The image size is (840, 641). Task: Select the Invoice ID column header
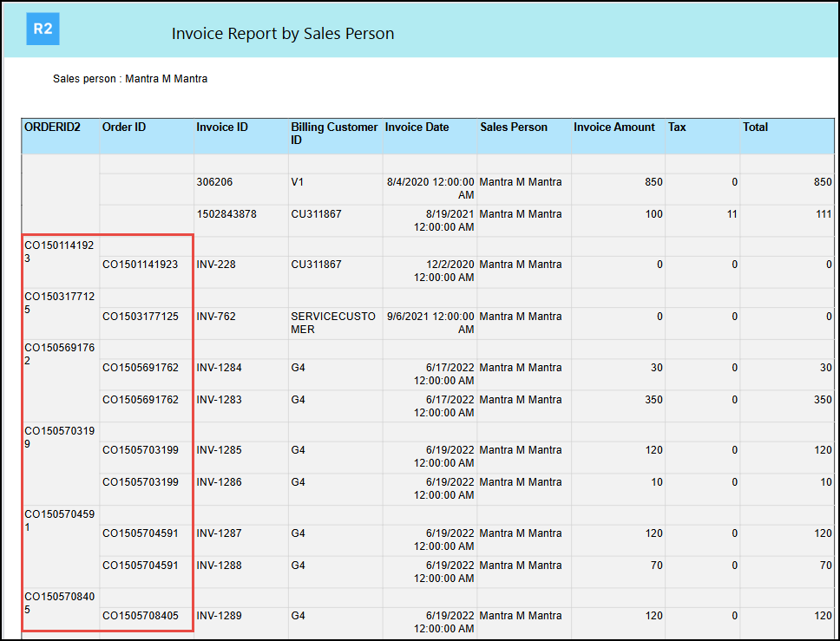(222, 128)
